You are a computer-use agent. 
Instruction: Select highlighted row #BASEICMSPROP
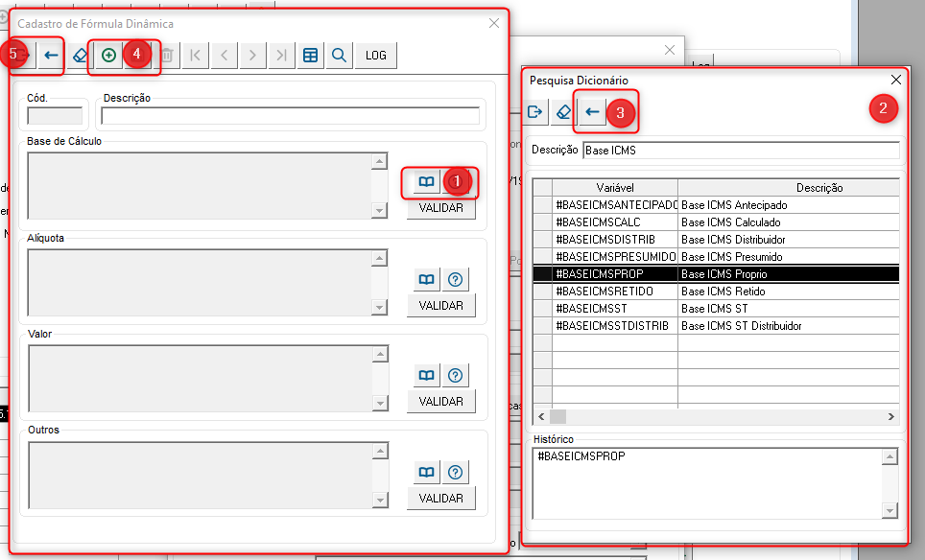716,274
